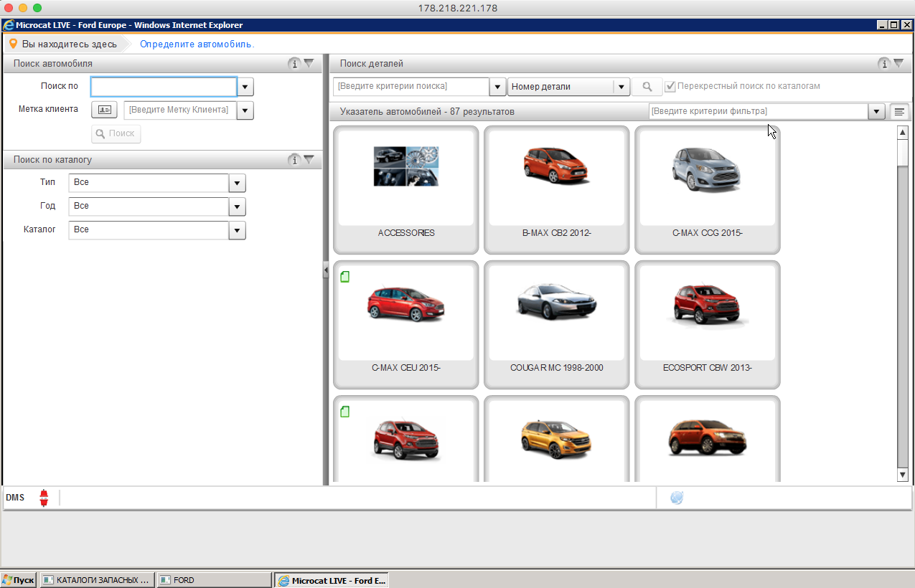Open the Номер детали search type dropdown
Image resolution: width=915 pixels, height=588 pixels.
point(621,87)
